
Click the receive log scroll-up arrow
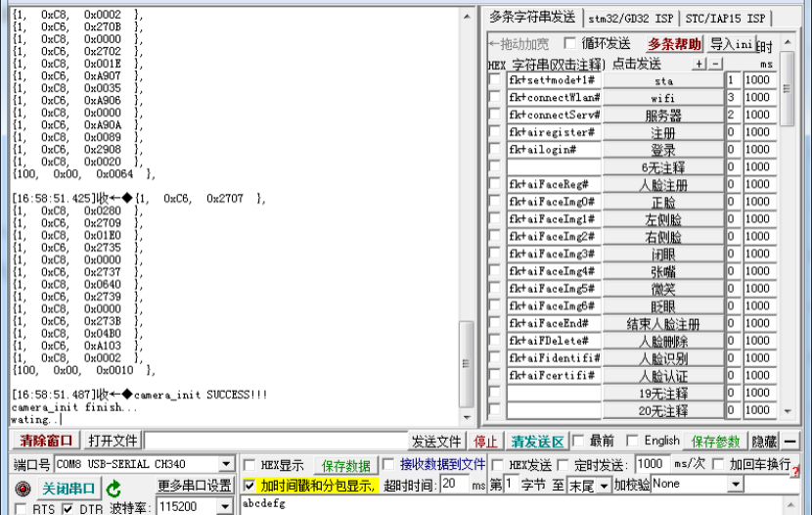click(x=467, y=17)
